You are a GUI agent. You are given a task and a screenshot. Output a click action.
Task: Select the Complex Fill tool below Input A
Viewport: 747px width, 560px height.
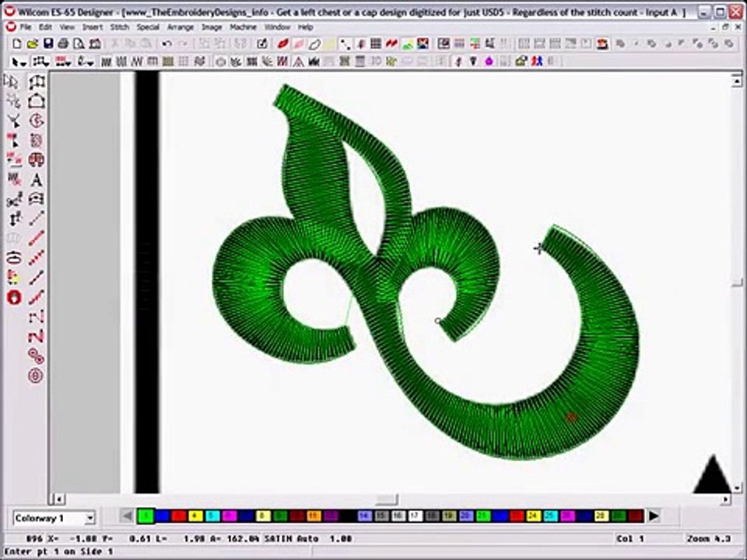point(37,101)
